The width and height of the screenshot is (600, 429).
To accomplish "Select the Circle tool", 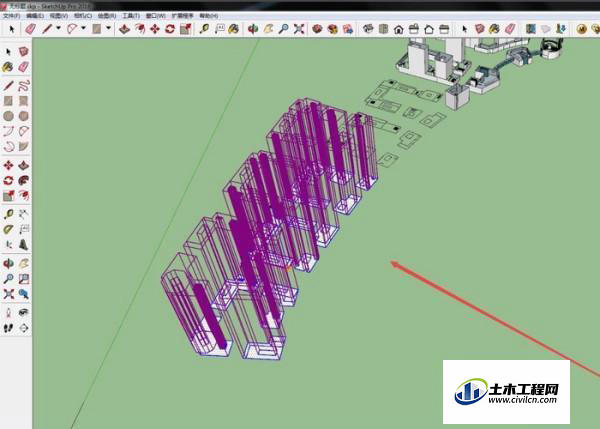I will coord(8,116).
